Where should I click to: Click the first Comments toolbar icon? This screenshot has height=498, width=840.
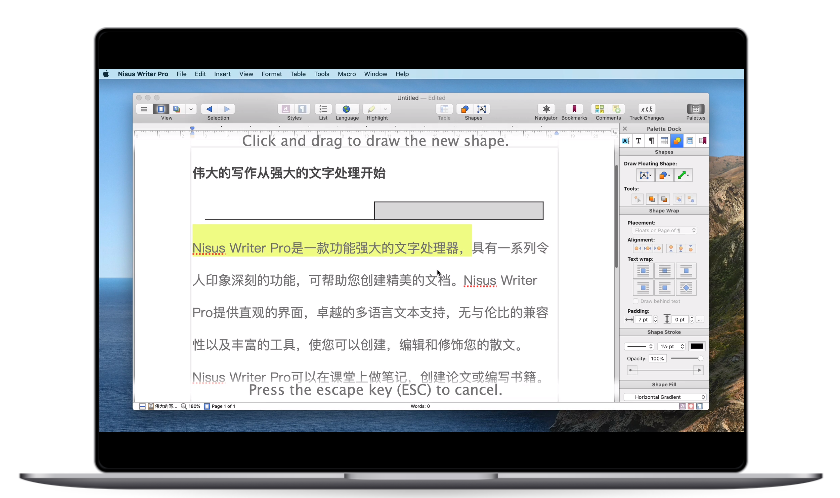[599, 109]
